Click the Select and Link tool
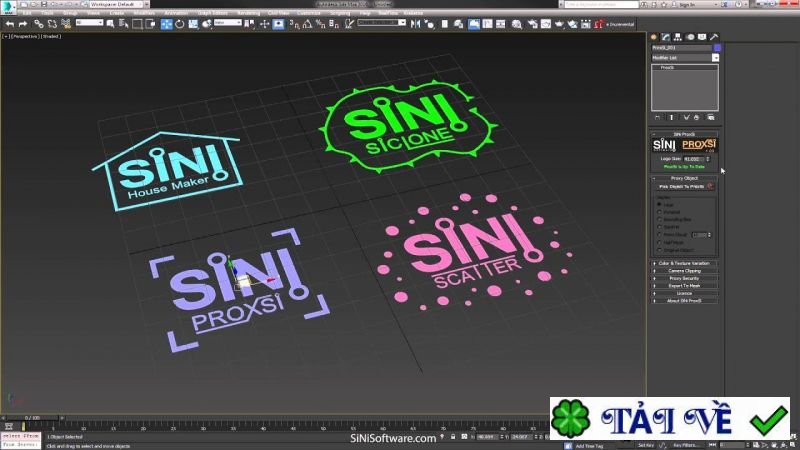 [x=37, y=24]
